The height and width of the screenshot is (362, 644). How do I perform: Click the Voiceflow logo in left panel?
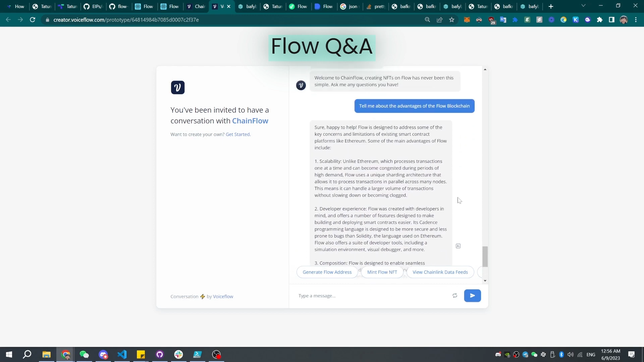coord(177,87)
